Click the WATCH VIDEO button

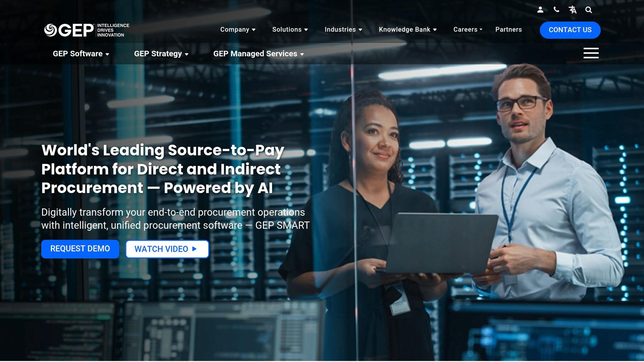167,249
